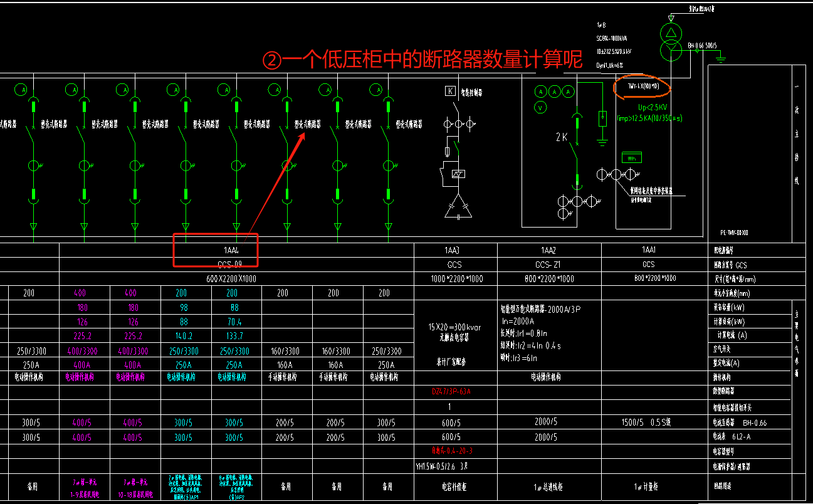813x504 pixels.
Task: Select the 瞬时:Ir3=6In line
Action: coord(518,358)
